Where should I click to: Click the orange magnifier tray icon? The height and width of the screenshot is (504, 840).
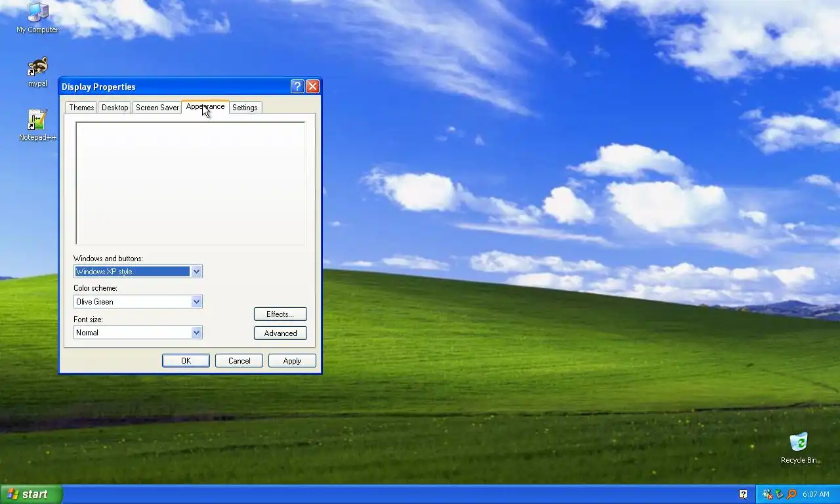coord(791,494)
